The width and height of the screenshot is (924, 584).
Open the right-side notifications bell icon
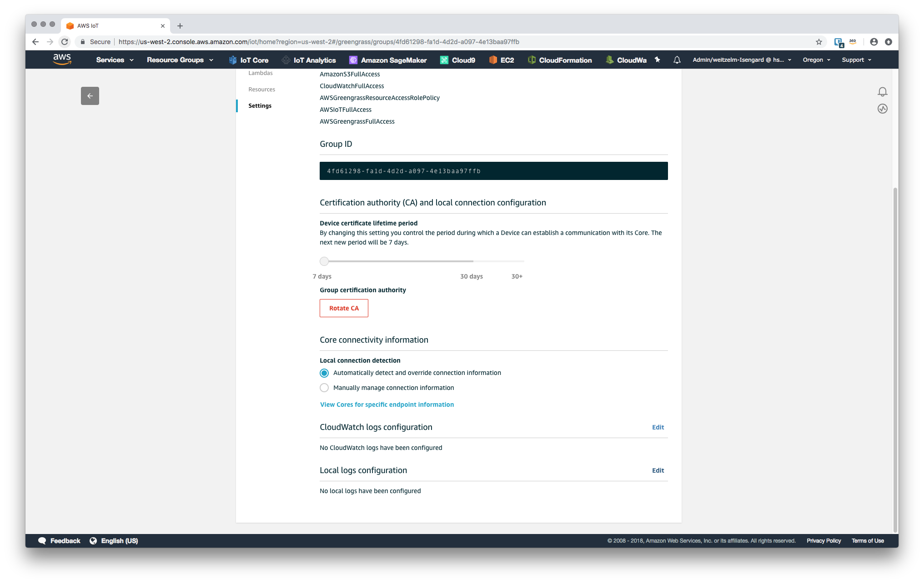882,92
